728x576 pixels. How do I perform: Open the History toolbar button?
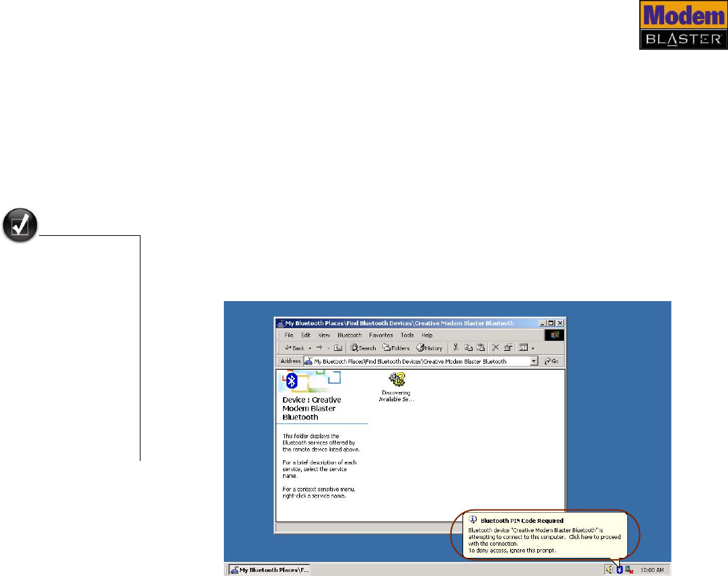(x=430, y=347)
